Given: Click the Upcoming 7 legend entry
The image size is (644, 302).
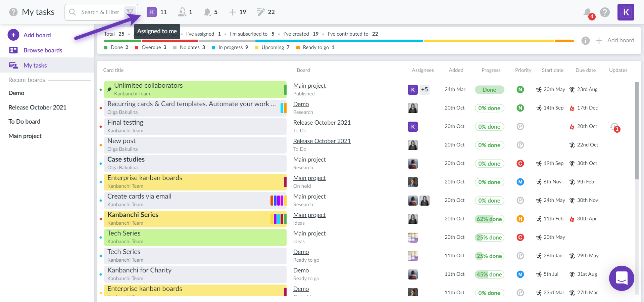Looking at the screenshot, I should 272,47.
